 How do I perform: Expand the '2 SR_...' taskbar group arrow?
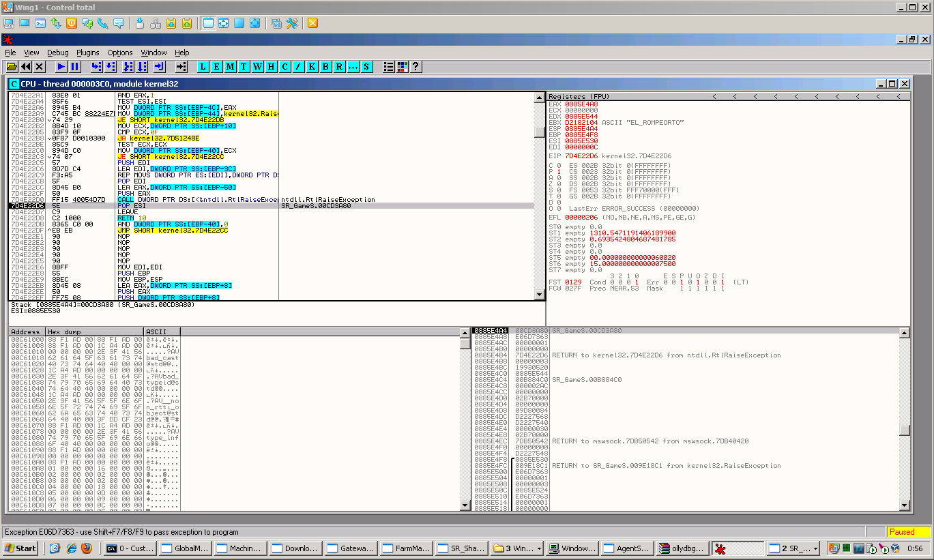coord(816,548)
